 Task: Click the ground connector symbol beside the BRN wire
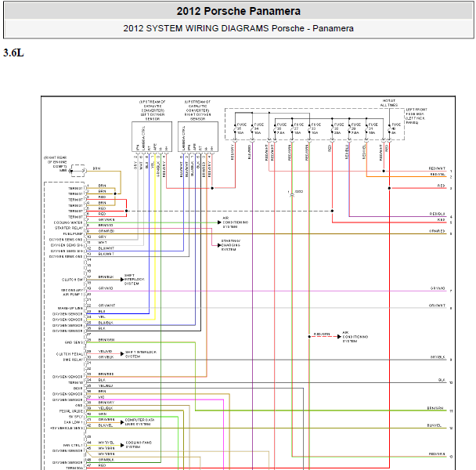click(78, 171)
